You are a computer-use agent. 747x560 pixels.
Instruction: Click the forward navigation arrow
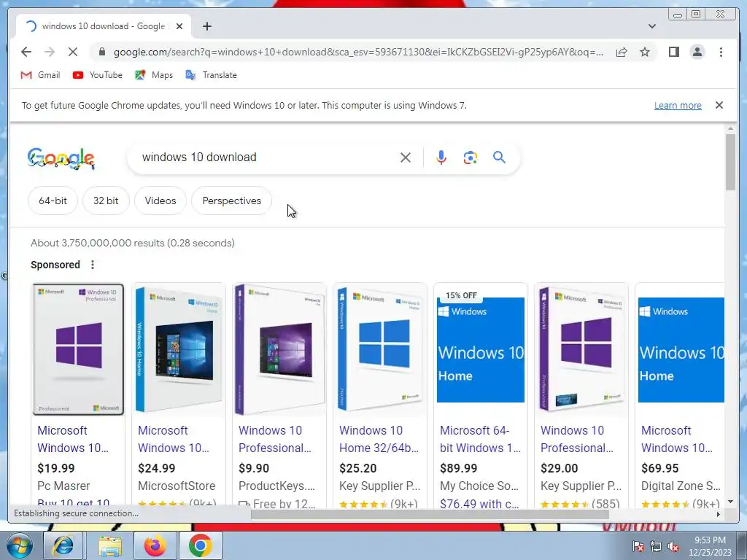(49, 52)
